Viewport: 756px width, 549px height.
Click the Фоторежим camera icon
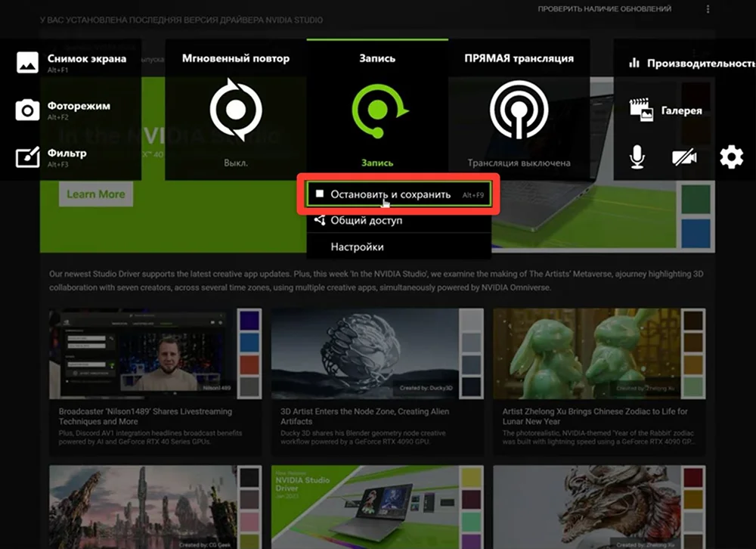click(x=28, y=110)
